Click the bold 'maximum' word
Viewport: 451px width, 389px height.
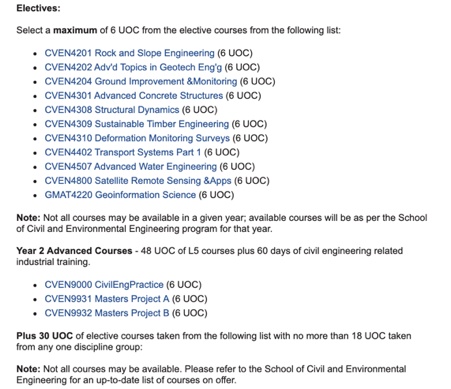pyautogui.click(x=75, y=30)
